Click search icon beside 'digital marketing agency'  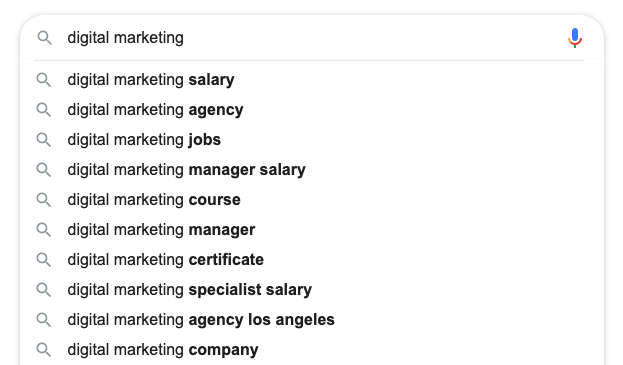click(x=44, y=110)
